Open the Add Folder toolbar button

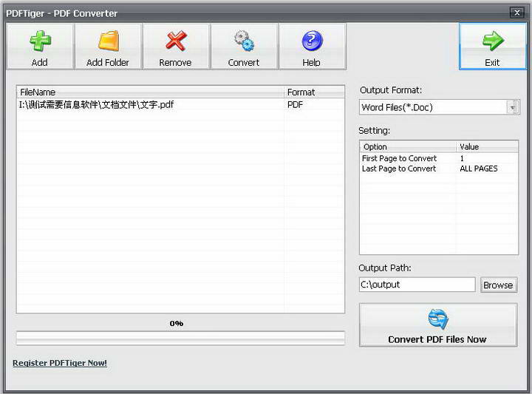108,47
